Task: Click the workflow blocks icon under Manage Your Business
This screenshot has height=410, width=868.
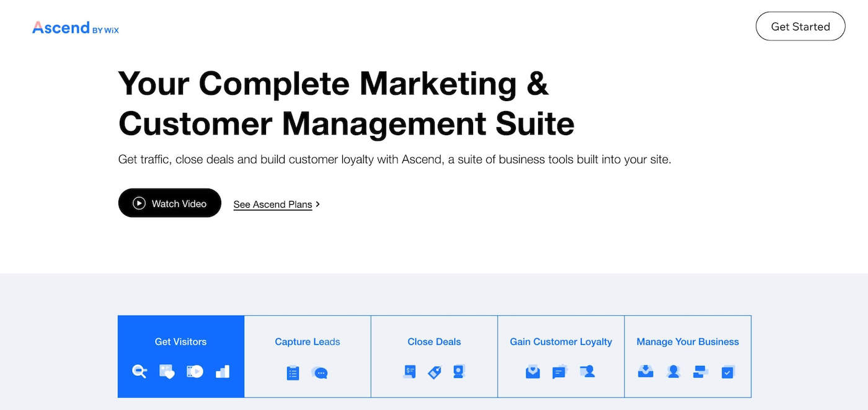Action: point(701,372)
